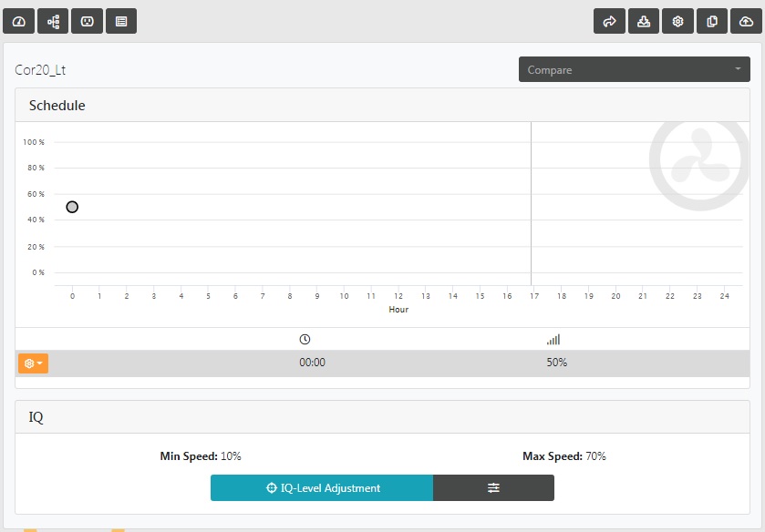This screenshot has width=765, height=532.
Task: Open the list view button
Action: click(x=121, y=21)
